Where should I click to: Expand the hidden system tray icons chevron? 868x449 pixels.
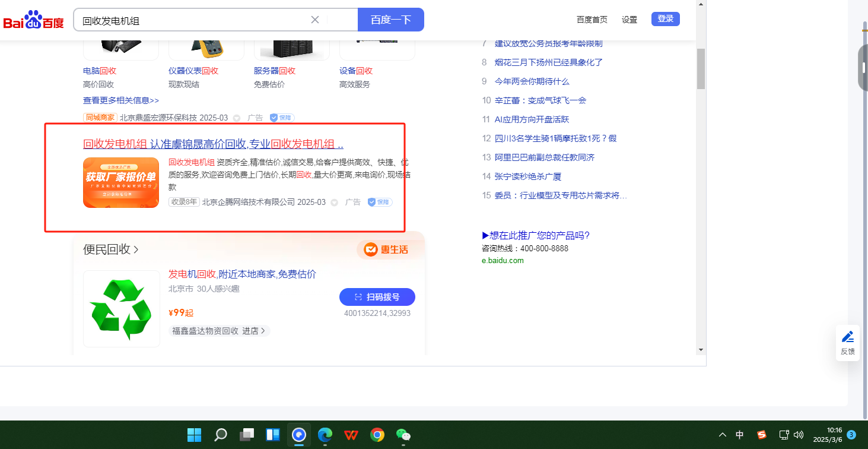pos(722,435)
